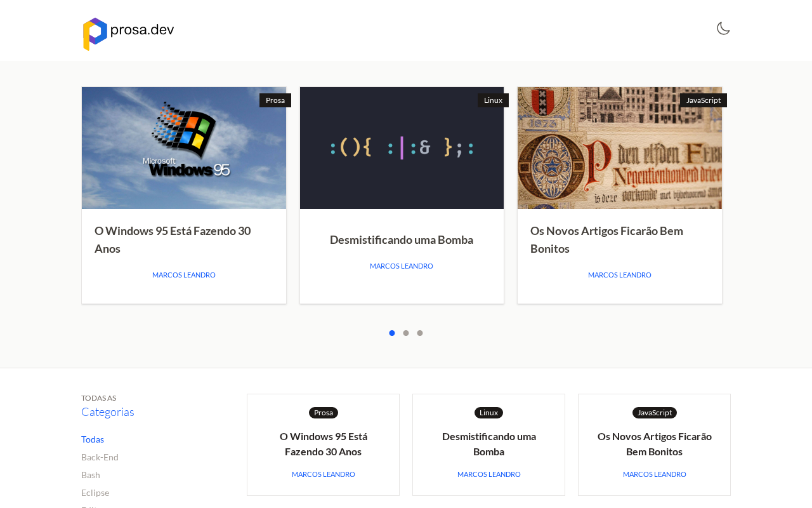812x508 pixels.
Task: Open the medieval manuscript article thumbnail
Action: click(620, 148)
